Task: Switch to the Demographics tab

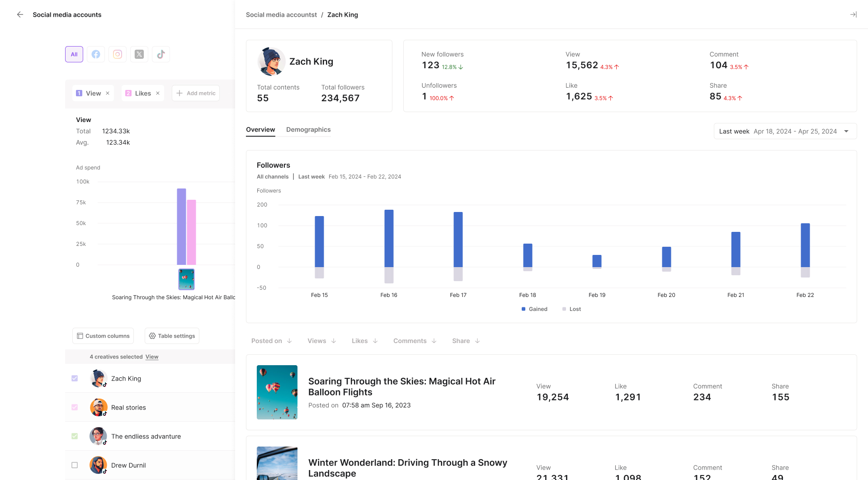Action: 308,130
